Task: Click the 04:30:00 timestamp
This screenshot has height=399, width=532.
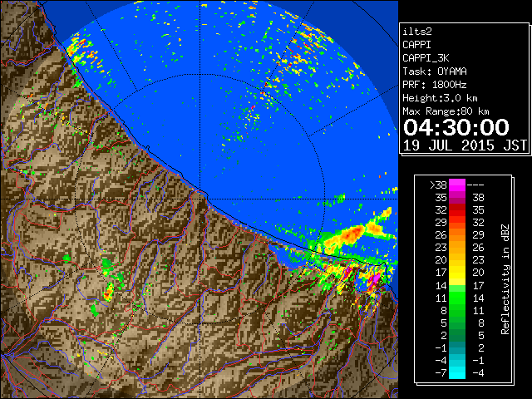Action: click(456, 127)
